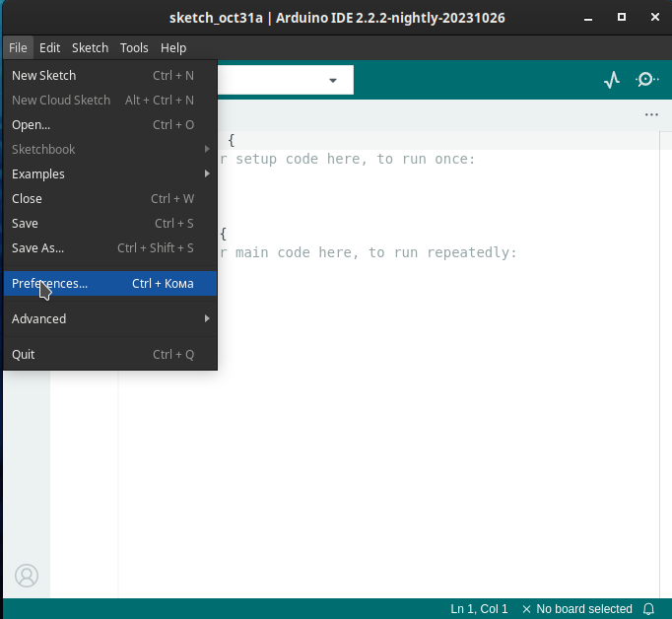Click the notifications bell in status bar
Screen dimensions: 672x619
pyautogui.click(x=649, y=609)
